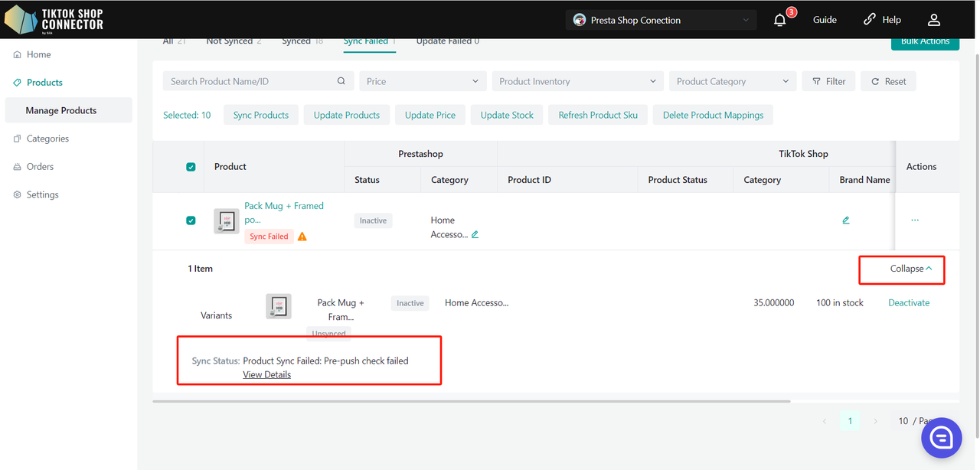Click the Pack Mug product thumbnail
980x470 pixels.
coord(227,221)
